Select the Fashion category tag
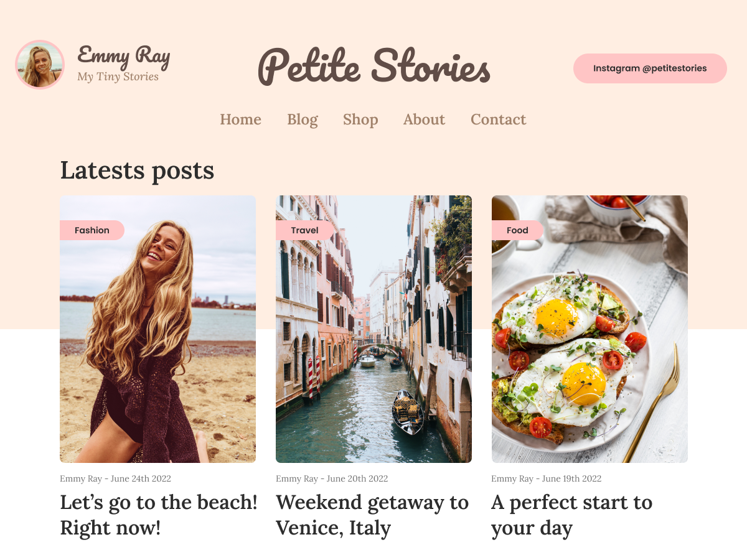 92,230
